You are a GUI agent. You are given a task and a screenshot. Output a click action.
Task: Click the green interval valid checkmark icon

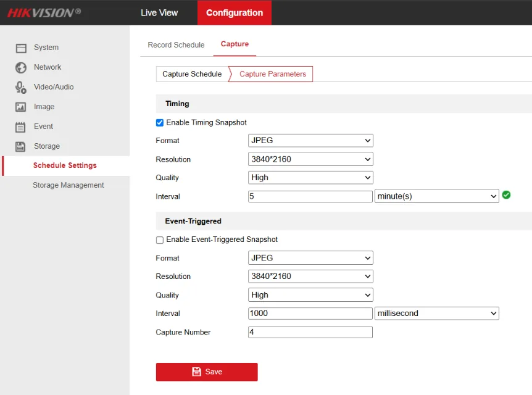[x=506, y=195]
